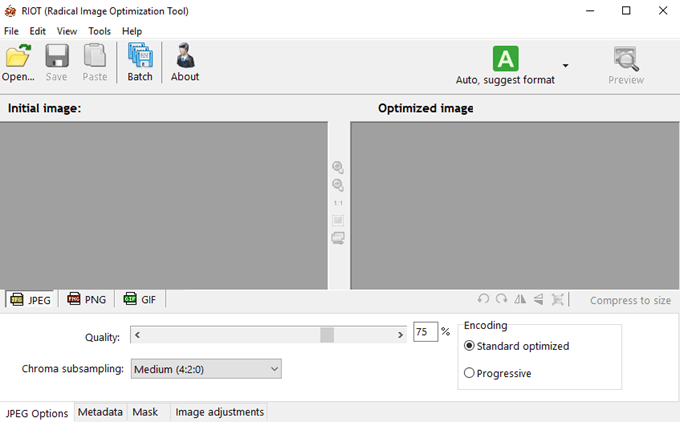Click the RIOT app icon in title bar
This screenshot has height=422, width=680.
click(x=10, y=11)
